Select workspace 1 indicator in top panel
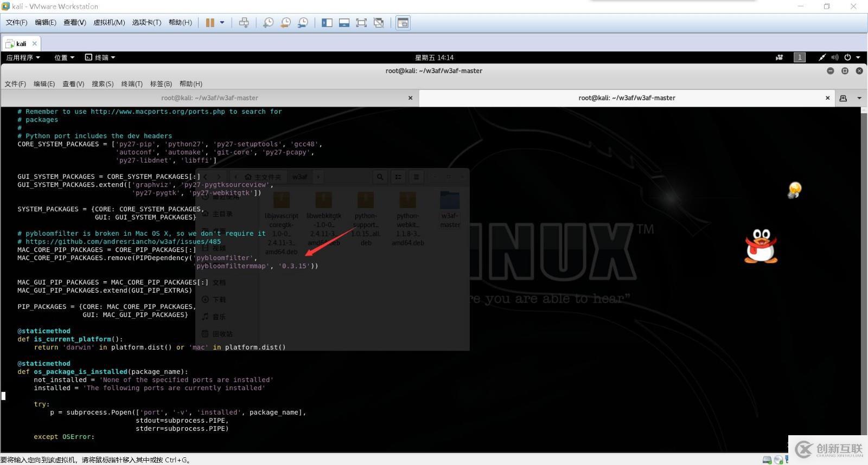 pos(799,57)
